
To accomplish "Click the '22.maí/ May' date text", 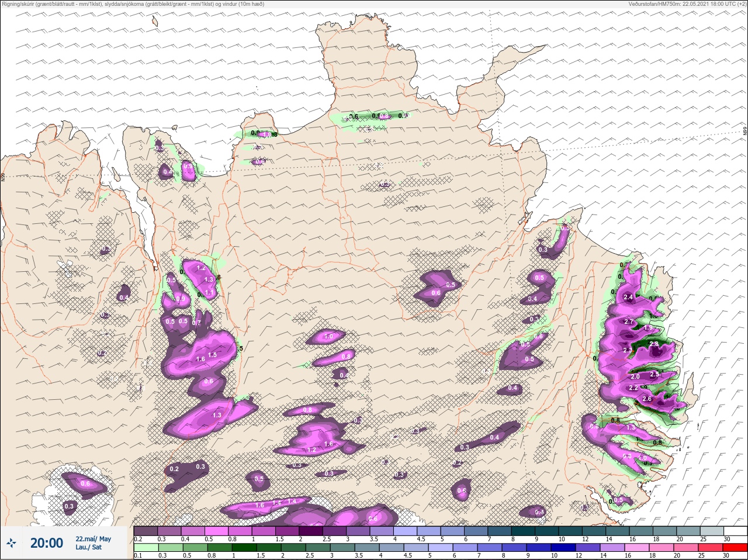I will click(93, 539).
